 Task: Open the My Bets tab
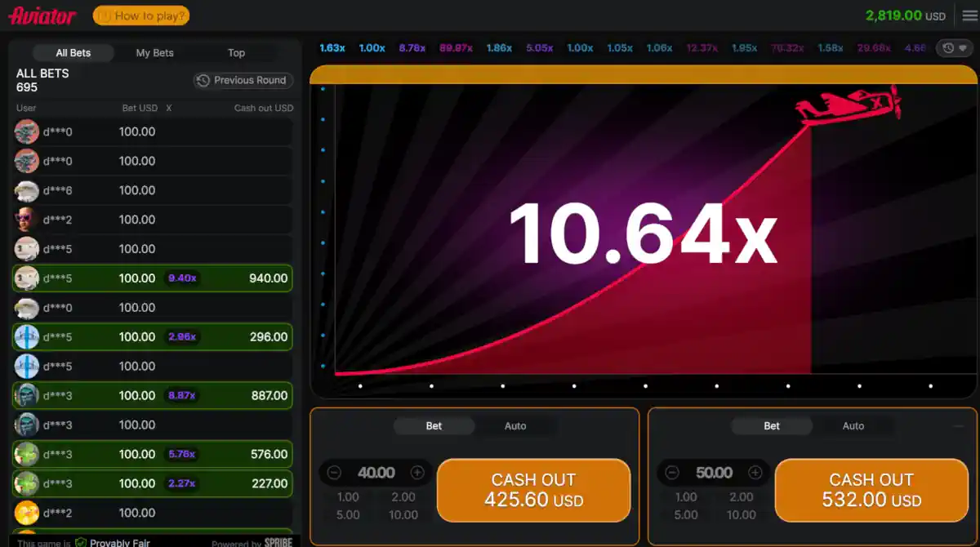coord(154,53)
